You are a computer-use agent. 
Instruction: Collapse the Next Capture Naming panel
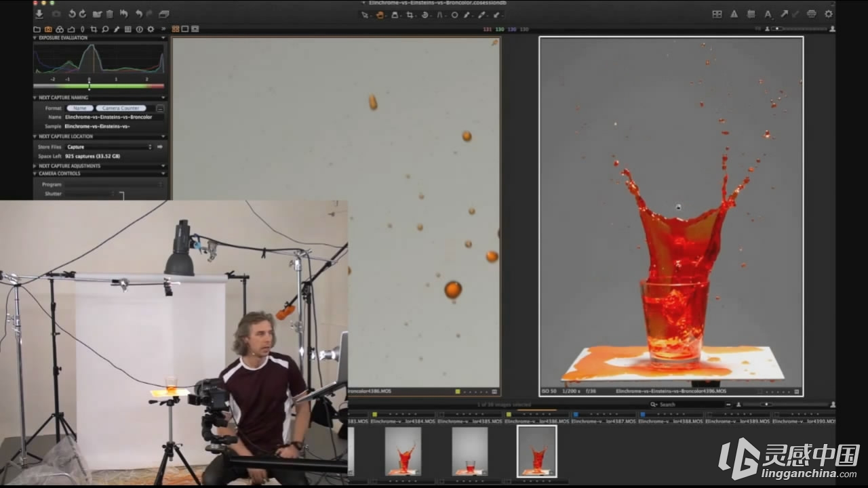pyautogui.click(x=35, y=98)
